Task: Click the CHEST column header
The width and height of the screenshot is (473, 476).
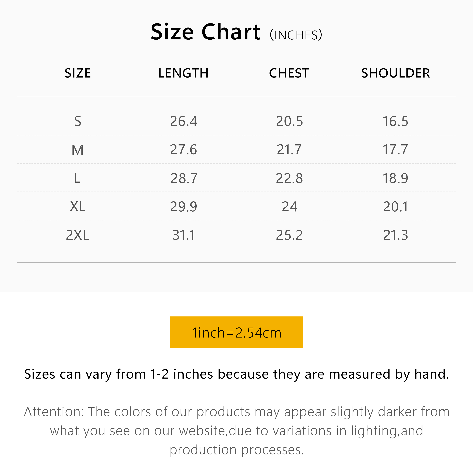Action: (289, 73)
